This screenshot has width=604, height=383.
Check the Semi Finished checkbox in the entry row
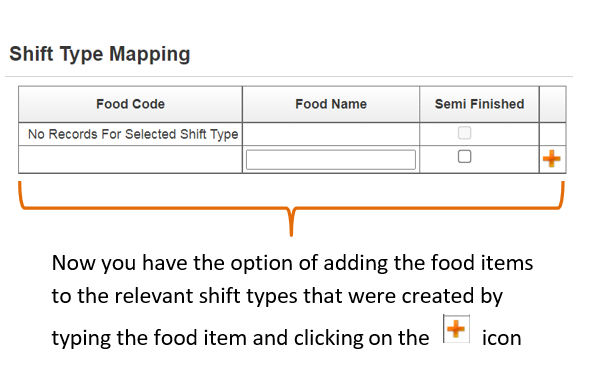click(464, 156)
